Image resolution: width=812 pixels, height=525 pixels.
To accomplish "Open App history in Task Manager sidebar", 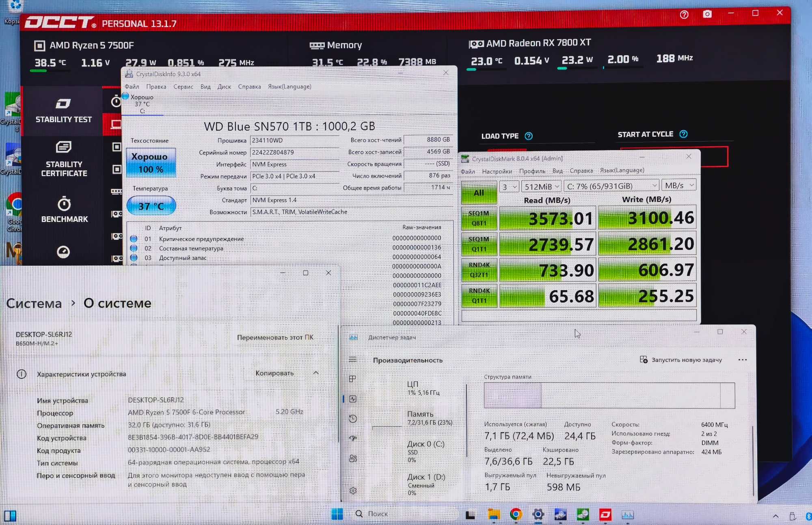I will (x=353, y=419).
